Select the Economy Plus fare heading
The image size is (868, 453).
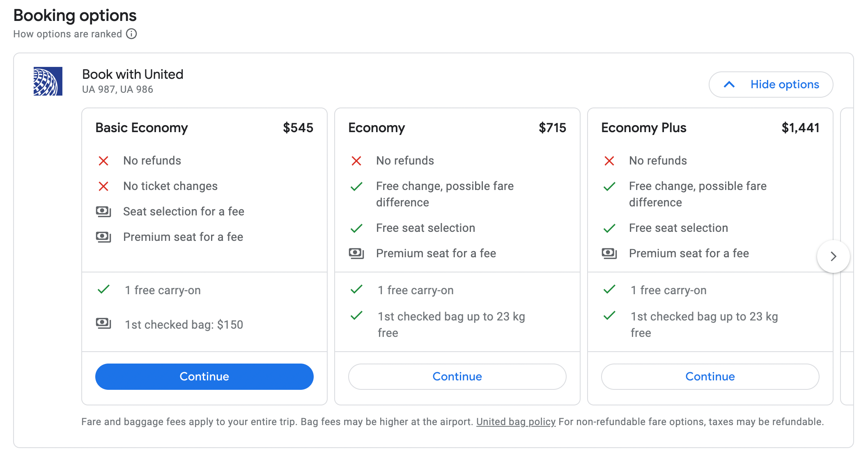(643, 128)
